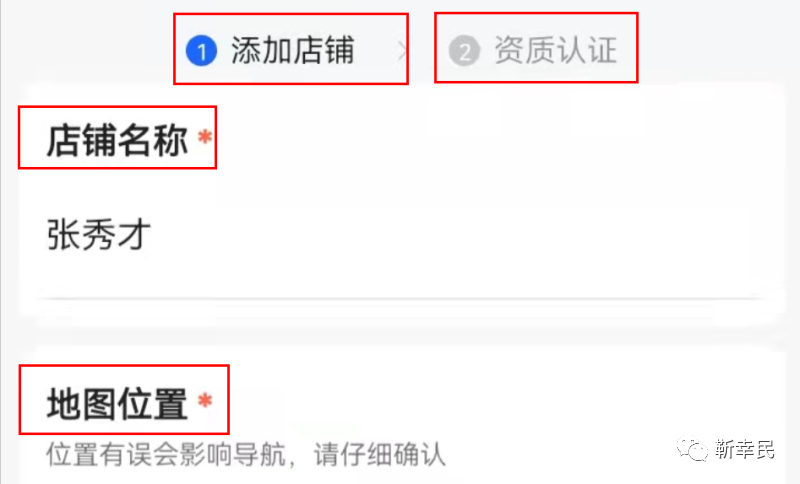Viewport: 800px width, 484px height.
Task: Click the blue step 1 circle icon
Action: [202, 50]
